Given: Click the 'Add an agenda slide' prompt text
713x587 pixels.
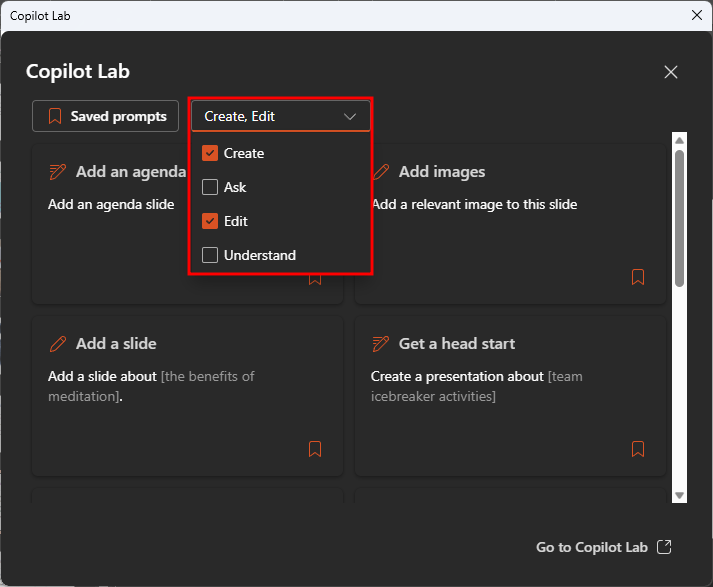Looking at the screenshot, I should [x=111, y=205].
